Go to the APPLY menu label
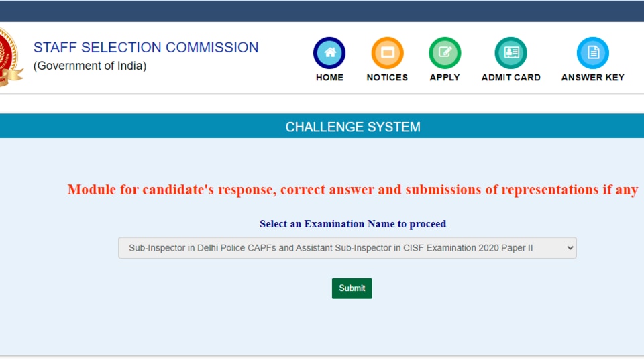 click(445, 78)
